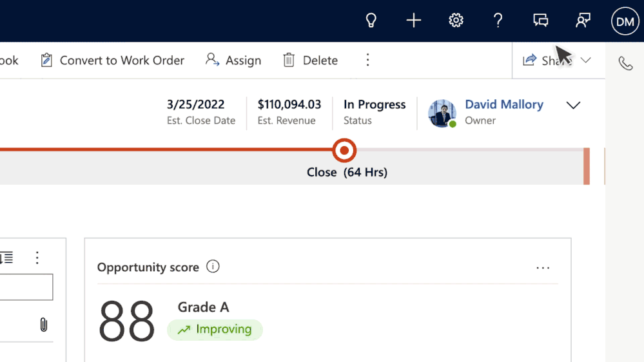Click Convert to Work Order
The width and height of the screenshot is (644, 362).
point(112,61)
